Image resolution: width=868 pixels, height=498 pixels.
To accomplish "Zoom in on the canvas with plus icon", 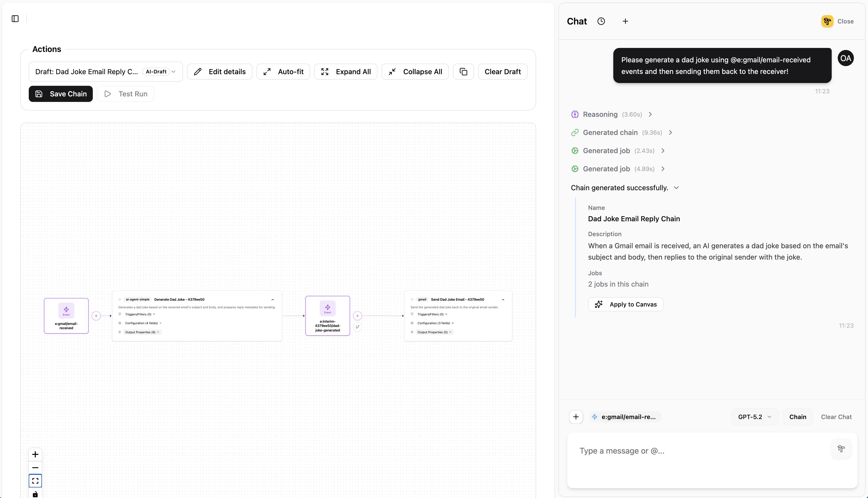I will (35, 454).
